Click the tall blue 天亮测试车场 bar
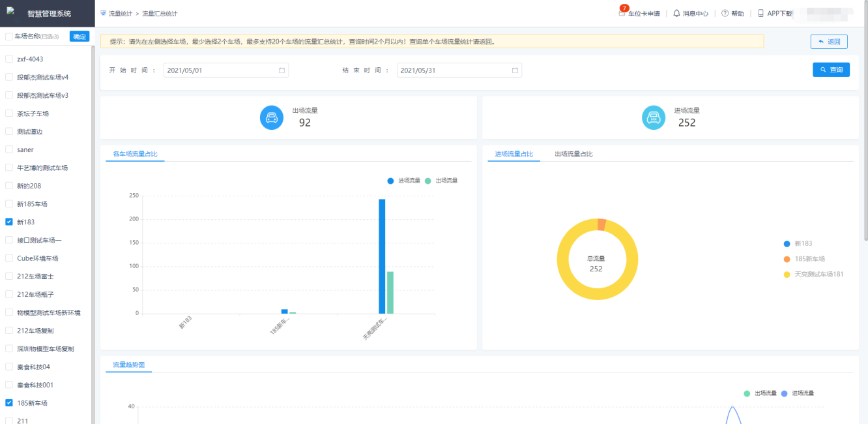This screenshot has width=868, height=424. [382, 256]
